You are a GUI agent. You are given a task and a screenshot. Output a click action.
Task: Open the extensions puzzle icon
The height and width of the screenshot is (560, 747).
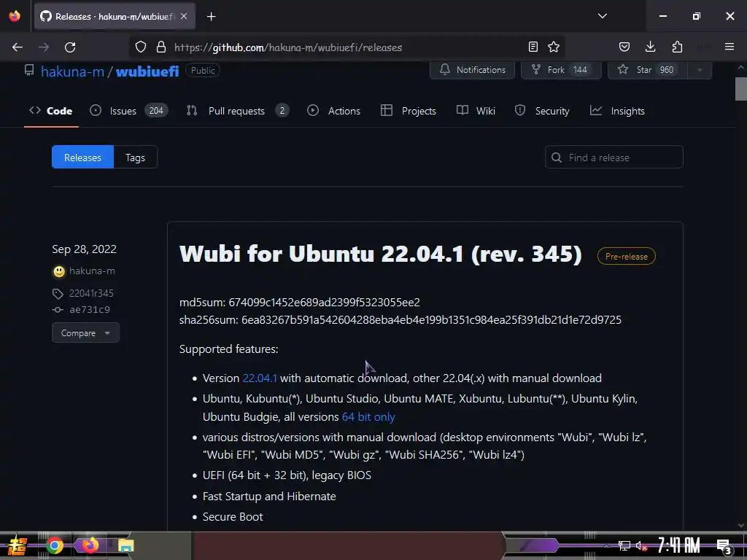tap(677, 47)
